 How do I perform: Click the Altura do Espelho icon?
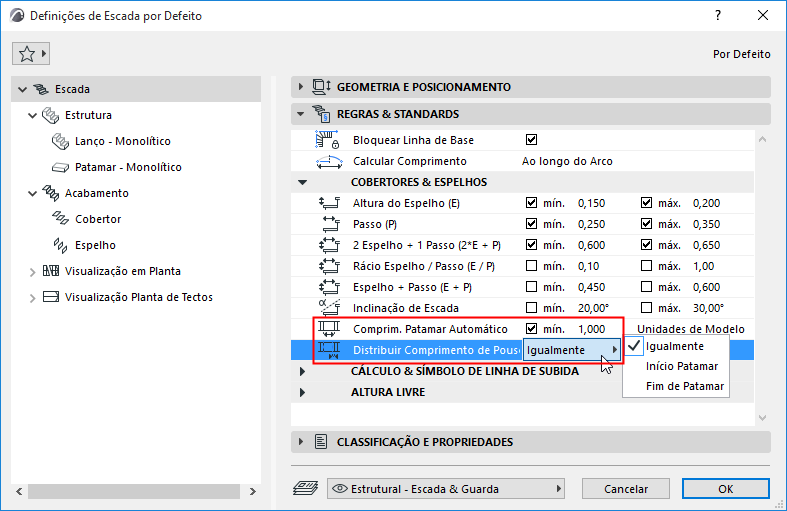(329, 203)
